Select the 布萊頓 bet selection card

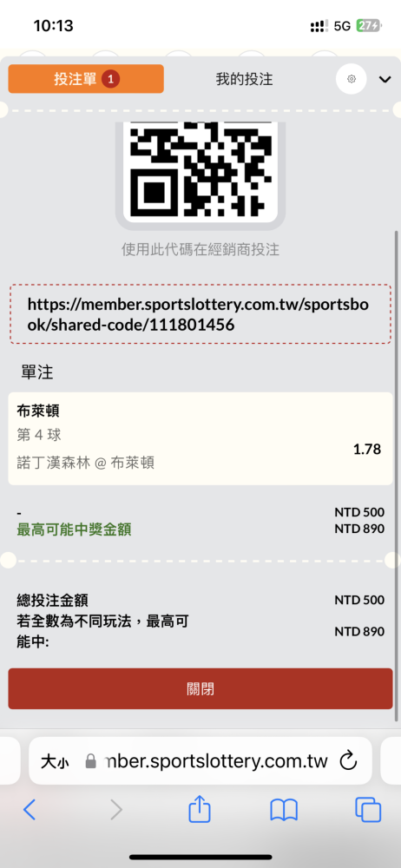click(200, 438)
